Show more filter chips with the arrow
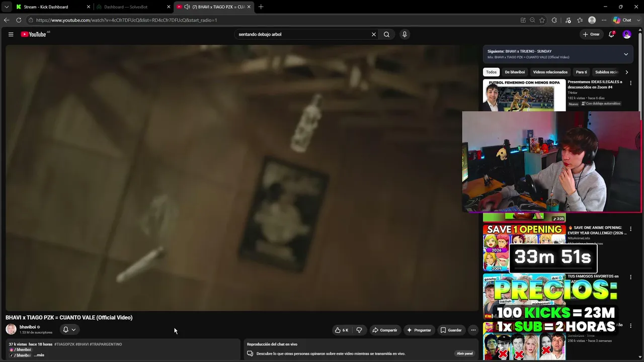The width and height of the screenshot is (644, 362). pyautogui.click(x=626, y=72)
